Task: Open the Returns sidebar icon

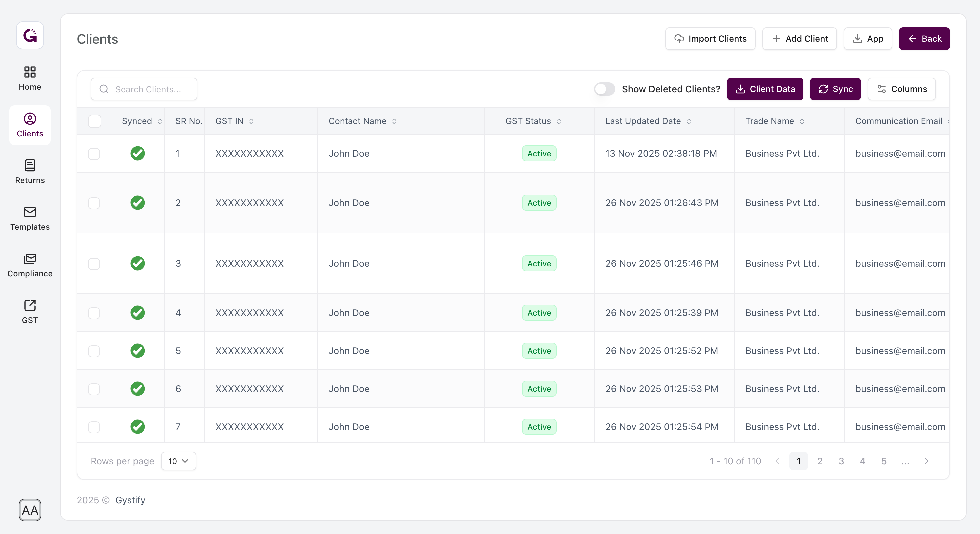Action: (x=30, y=165)
